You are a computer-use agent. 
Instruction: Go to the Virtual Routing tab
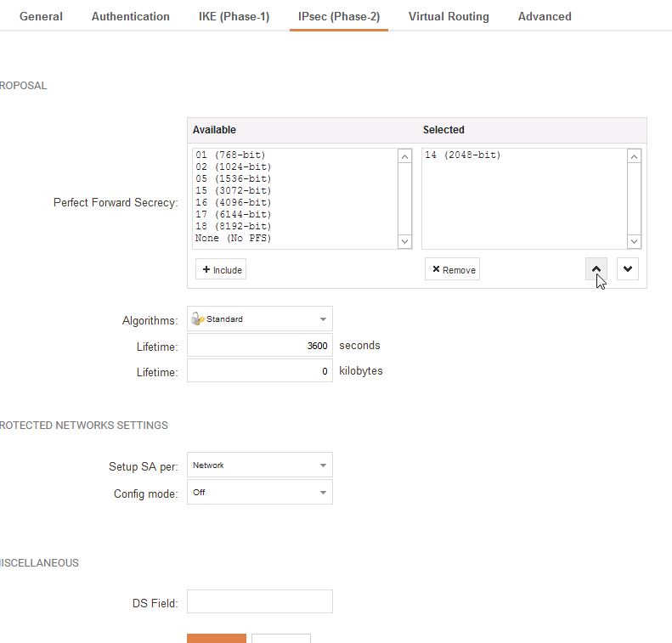point(449,16)
